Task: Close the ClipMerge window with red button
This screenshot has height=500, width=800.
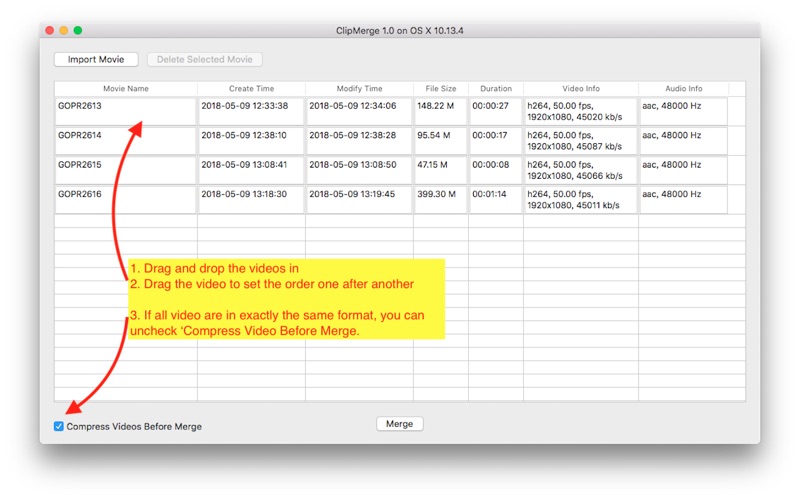Action: point(49,30)
